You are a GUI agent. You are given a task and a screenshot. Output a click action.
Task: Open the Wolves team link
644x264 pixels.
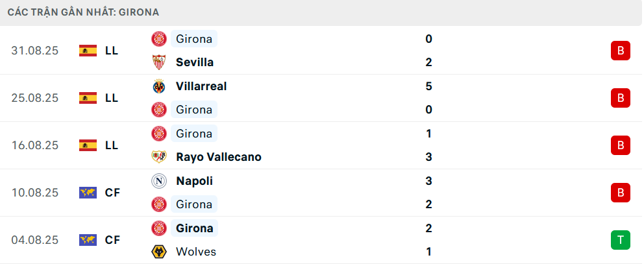click(x=195, y=252)
